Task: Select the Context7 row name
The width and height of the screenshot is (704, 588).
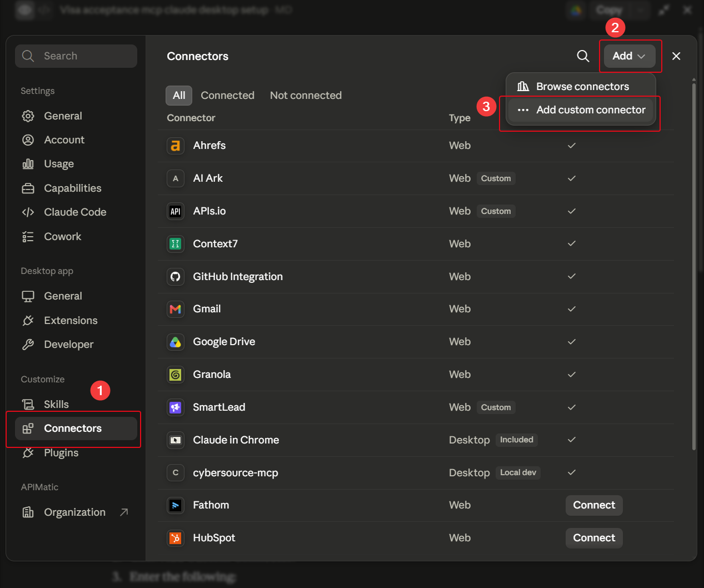Action: [x=215, y=244]
